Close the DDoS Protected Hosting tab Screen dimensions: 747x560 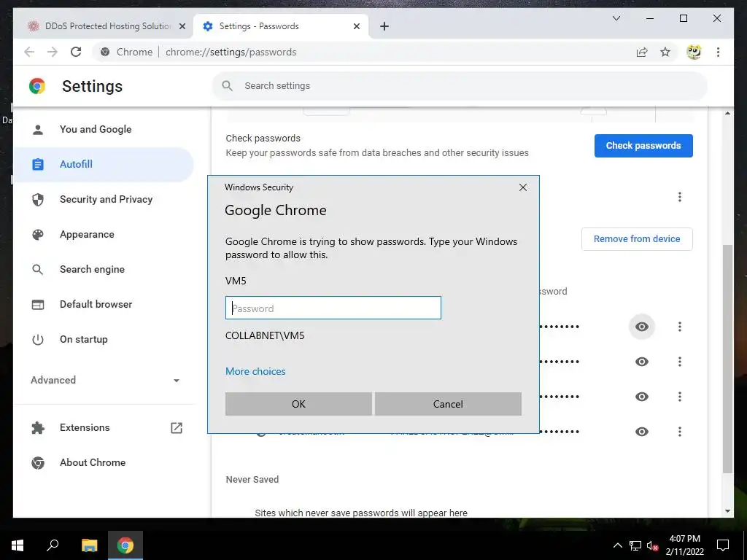(x=182, y=26)
